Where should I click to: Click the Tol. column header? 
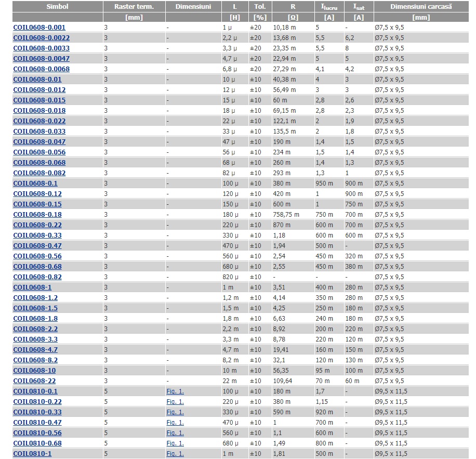coord(260,6)
